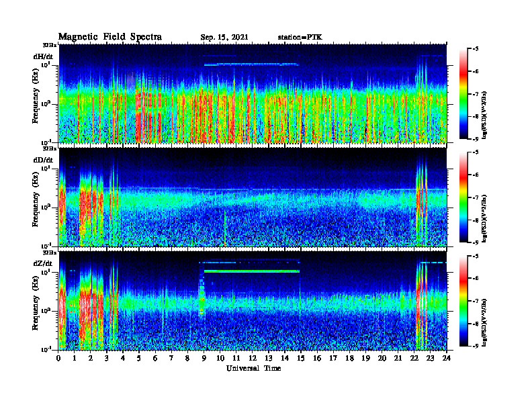Click hour tick label "14" on time axis
This screenshot has height=411, width=532.
[x=285, y=359]
